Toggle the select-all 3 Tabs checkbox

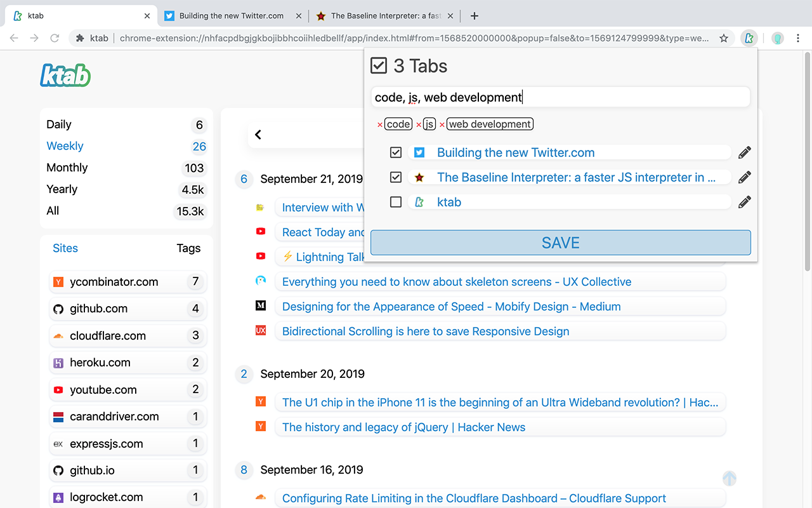click(x=379, y=65)
